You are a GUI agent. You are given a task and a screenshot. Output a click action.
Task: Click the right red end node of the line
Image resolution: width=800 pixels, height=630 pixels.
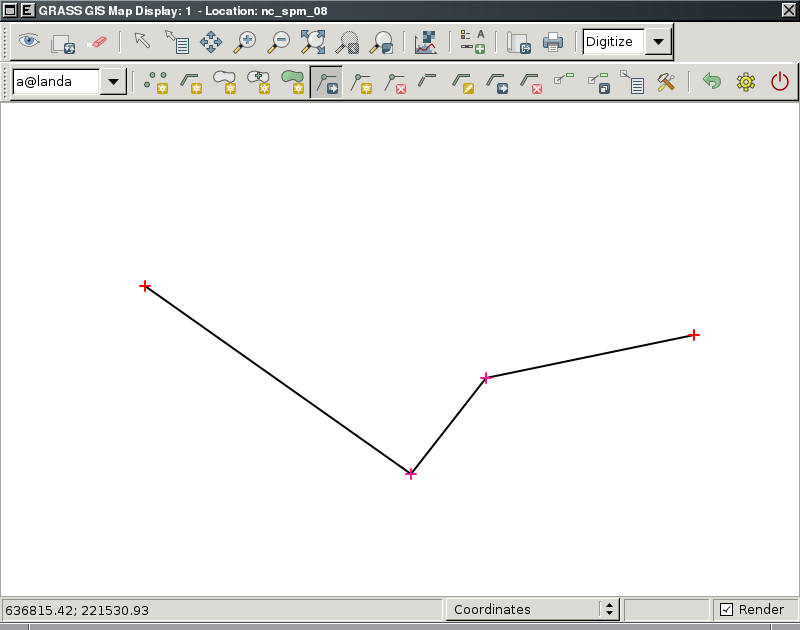[x=694, y=335]
